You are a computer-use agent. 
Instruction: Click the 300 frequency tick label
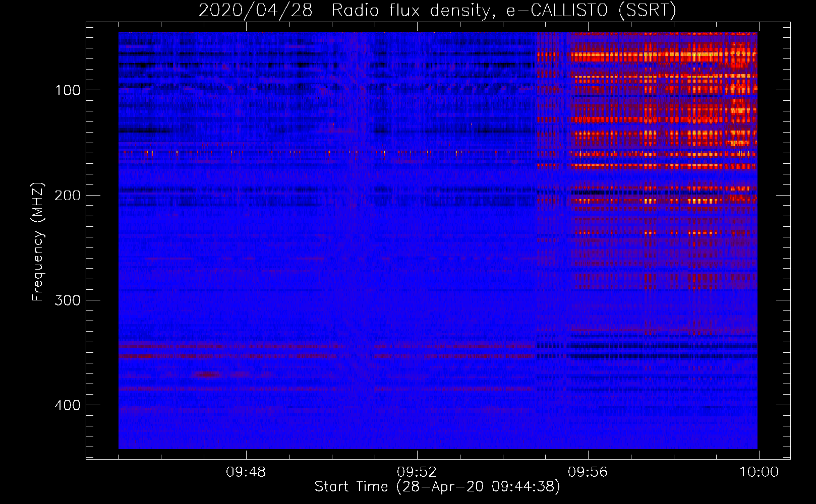click(68, 300)
